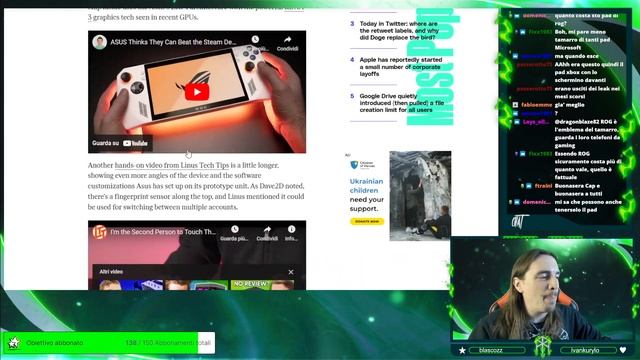
Task: Close the Altri video suggestions panel
Action: [291, 272]
